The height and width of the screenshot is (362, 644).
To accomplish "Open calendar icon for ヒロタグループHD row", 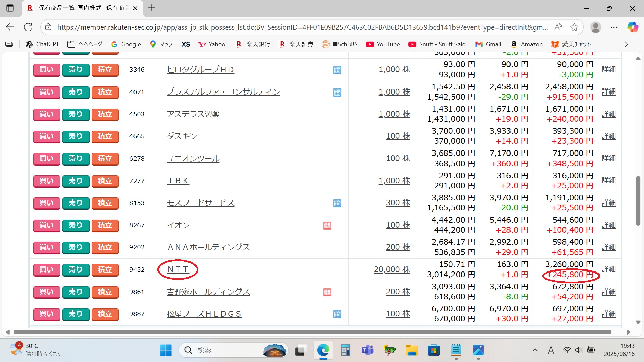I will [x=337, y=70].
